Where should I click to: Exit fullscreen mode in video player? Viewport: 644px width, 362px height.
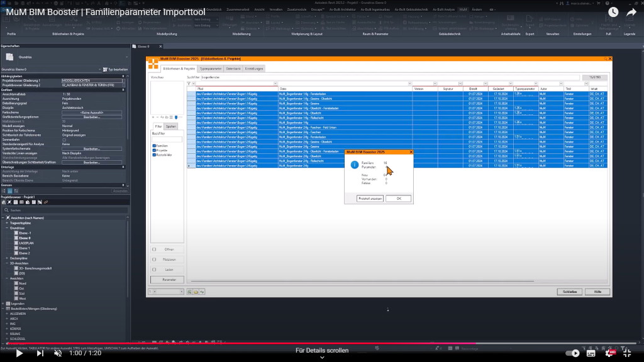point(626,353)
